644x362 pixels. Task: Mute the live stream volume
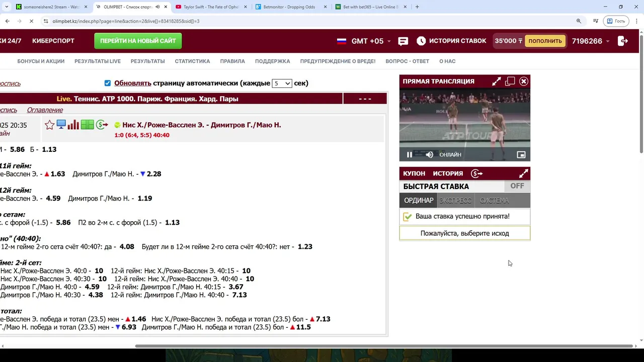coord(429,155)
